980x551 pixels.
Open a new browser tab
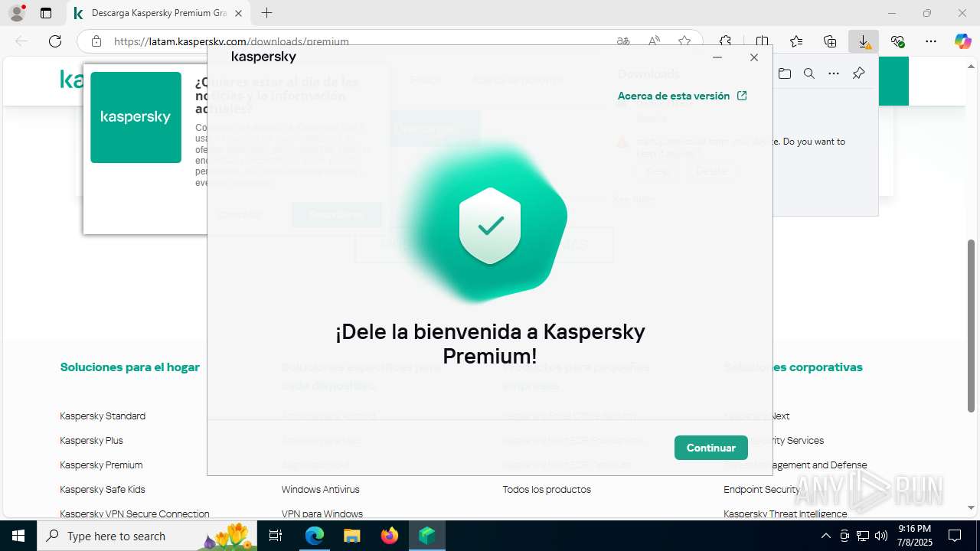(x=266, y=13)
